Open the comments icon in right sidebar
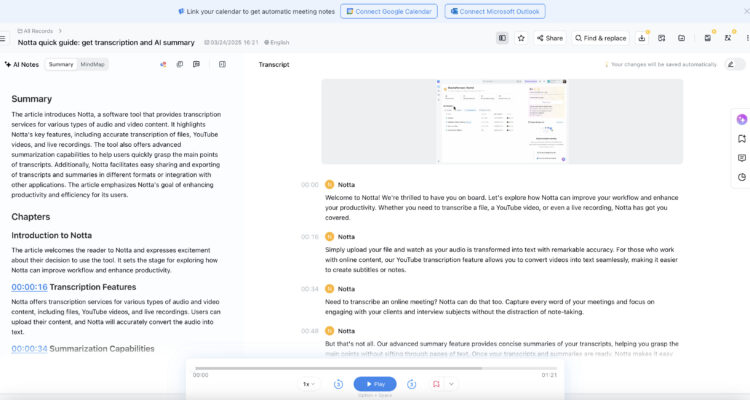This screenshot has height=400, width=750. point(742,158)
